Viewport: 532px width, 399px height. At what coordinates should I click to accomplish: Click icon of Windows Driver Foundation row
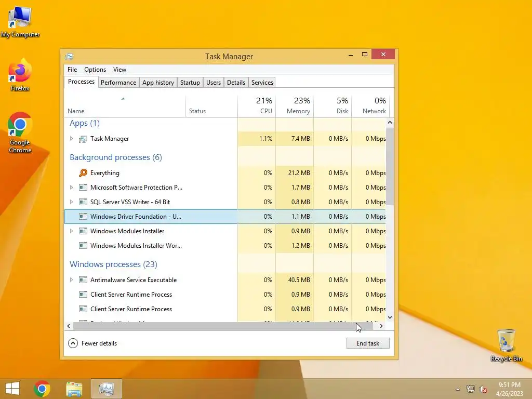pyautogui.click(x=83, y=217)
